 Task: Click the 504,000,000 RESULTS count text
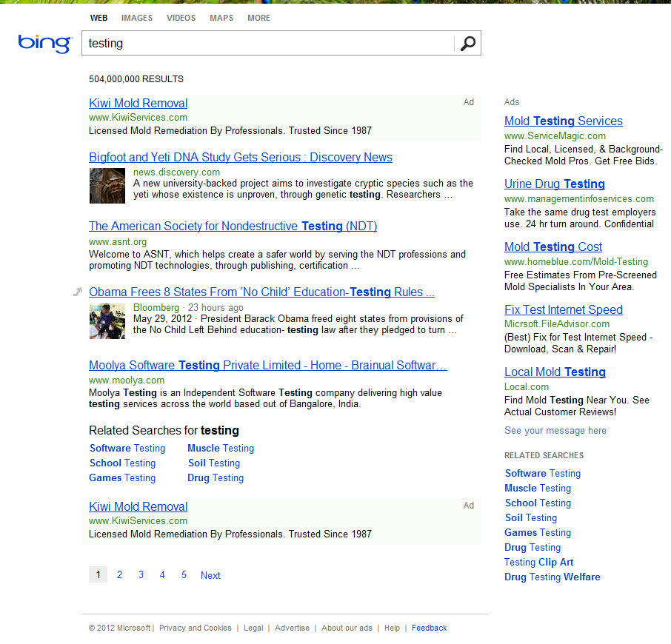[136, 79]
